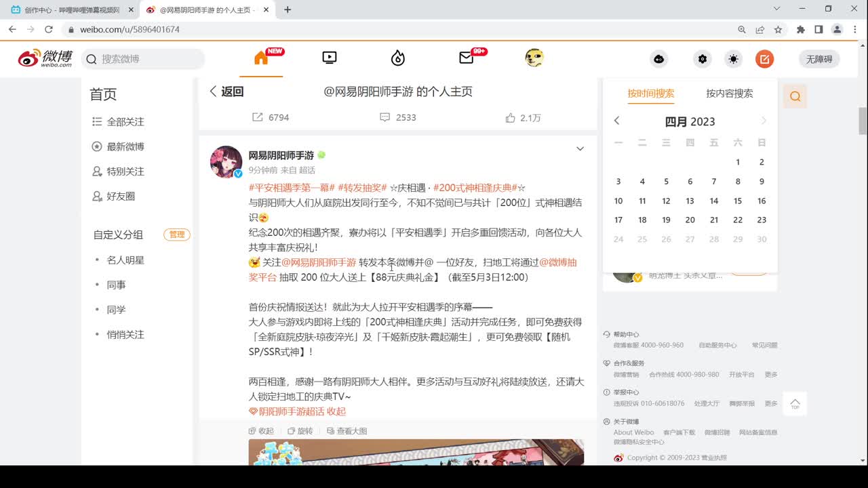The height and width of the screenshot is (488, 868).
Task: Click the orange search icon beside calendar
Action: [x=795, y=96]
